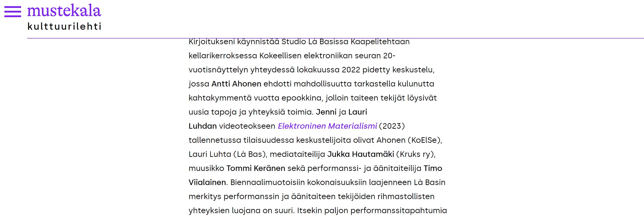Image resolution: width=644 pixels, height=216 pixels.
Task: Click the word performanssitapahtumia
Action: [399, 211]
